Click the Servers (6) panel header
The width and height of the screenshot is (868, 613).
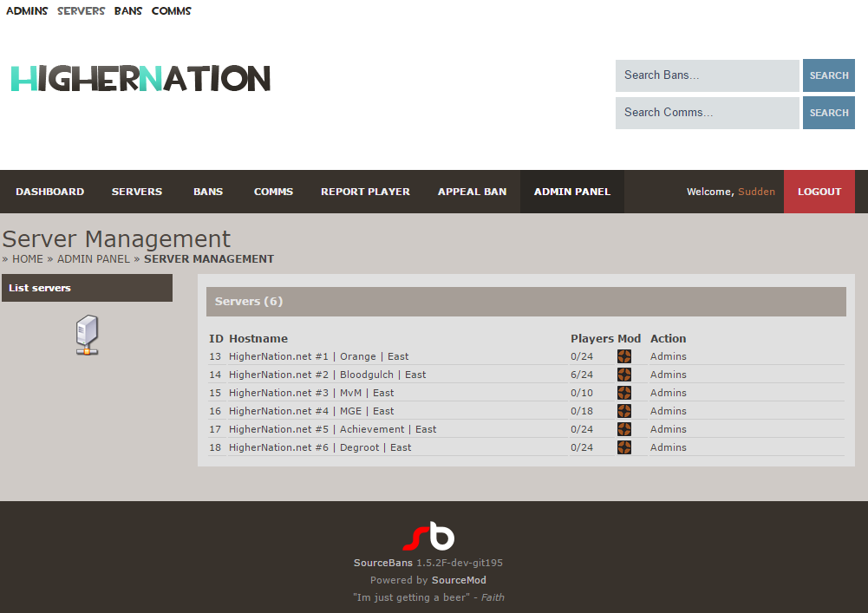pyautogui.click(x=525, y=302)
